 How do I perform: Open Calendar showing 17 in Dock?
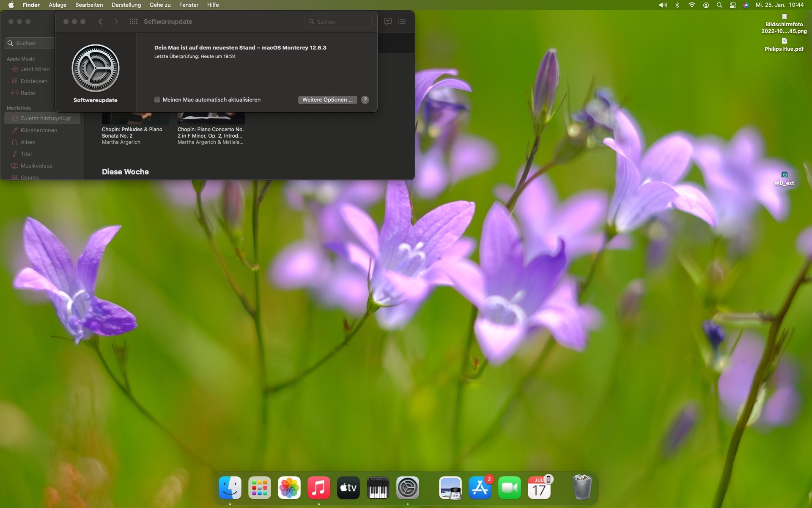pos(539,488)
